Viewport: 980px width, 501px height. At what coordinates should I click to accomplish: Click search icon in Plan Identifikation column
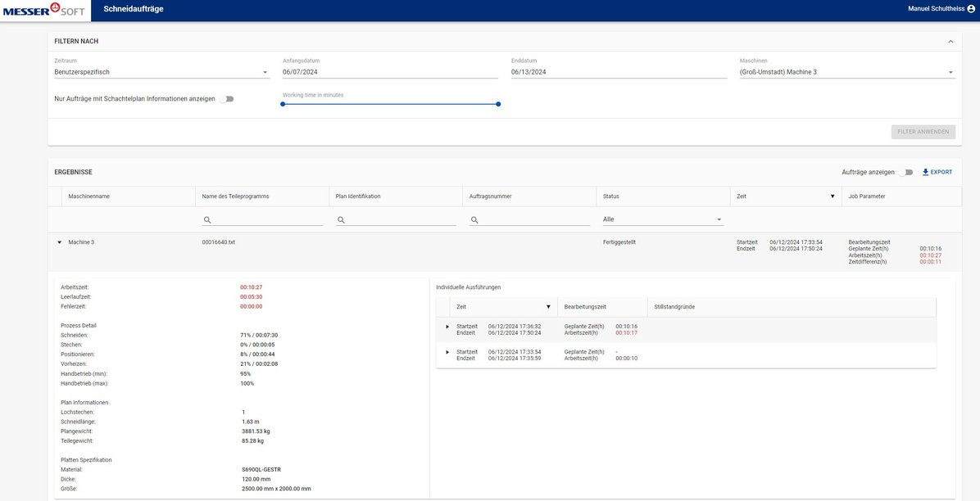click(x=341, y=220)
